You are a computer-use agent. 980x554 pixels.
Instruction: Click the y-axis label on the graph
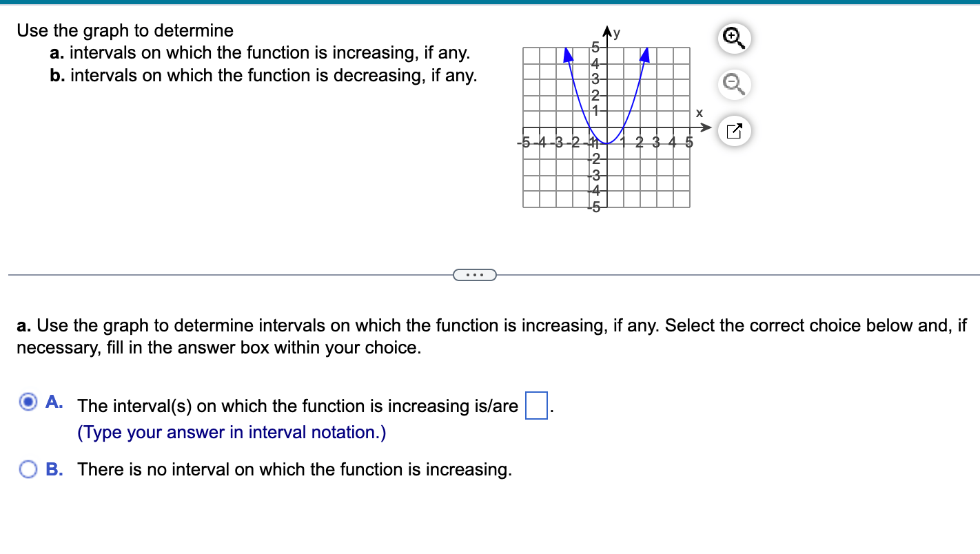point(617,31)
